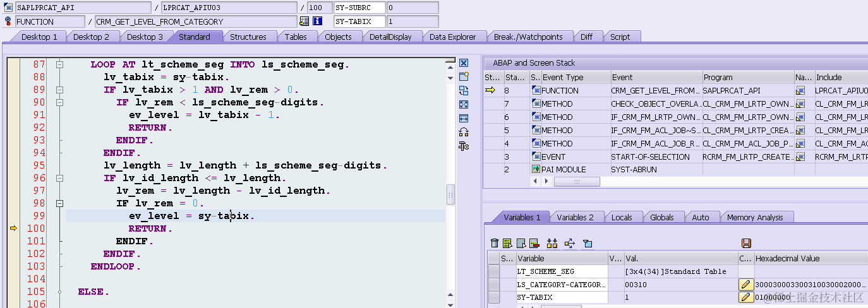Collapse the LOOP block at line 87

click(x=59, y=64)
